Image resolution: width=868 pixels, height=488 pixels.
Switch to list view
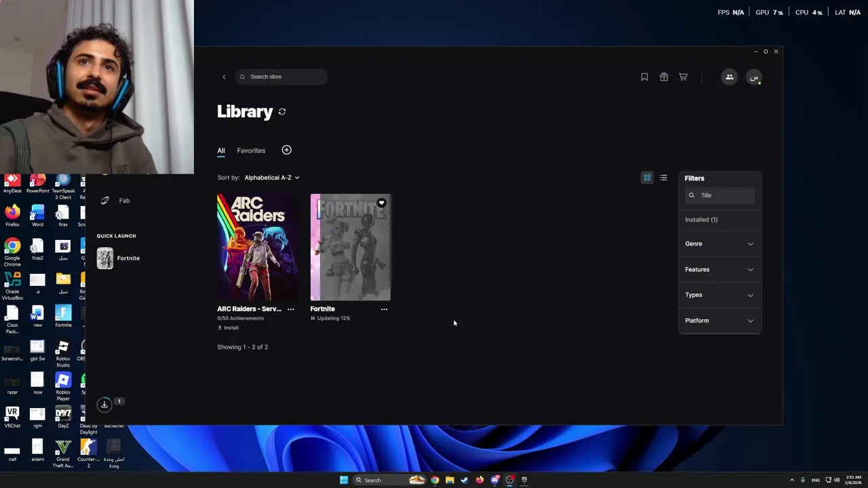663,178
